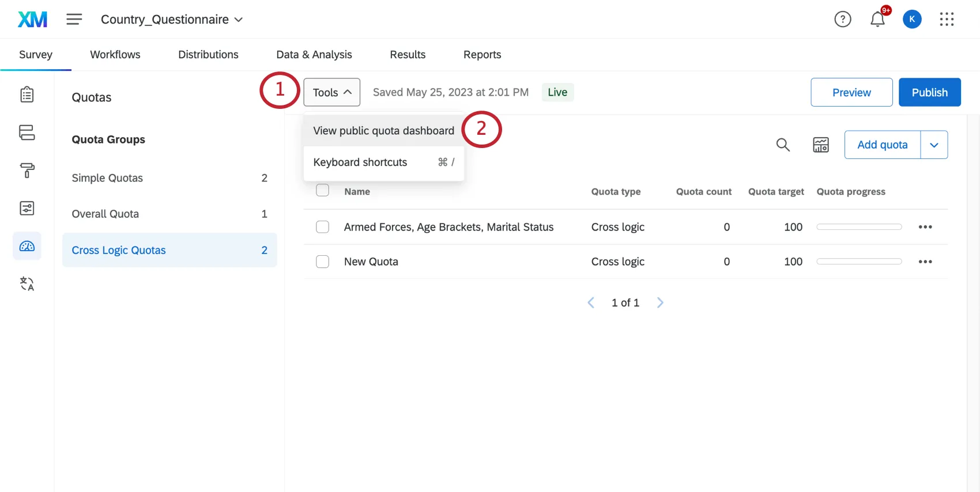The height and width of the screenshot is (492, 980).
Task: Click the Preview button
Action: tap(851, 92)
